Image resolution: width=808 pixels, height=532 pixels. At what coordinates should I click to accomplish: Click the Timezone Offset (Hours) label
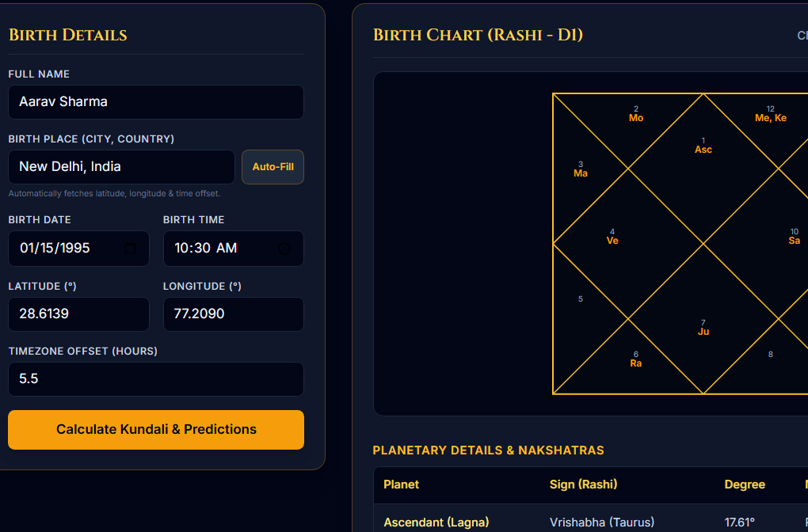[83, 351]
